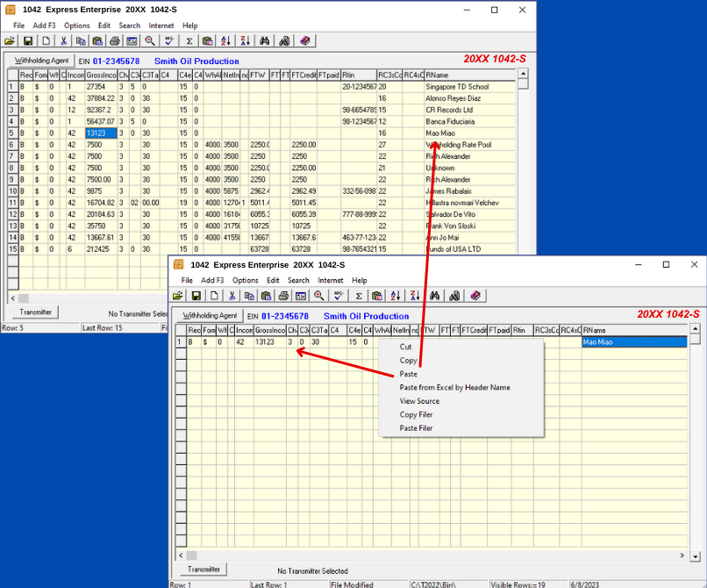Select Paste from Excel by Header Name
This screenshot has width=707, height=588.
[x=454, y=387]
